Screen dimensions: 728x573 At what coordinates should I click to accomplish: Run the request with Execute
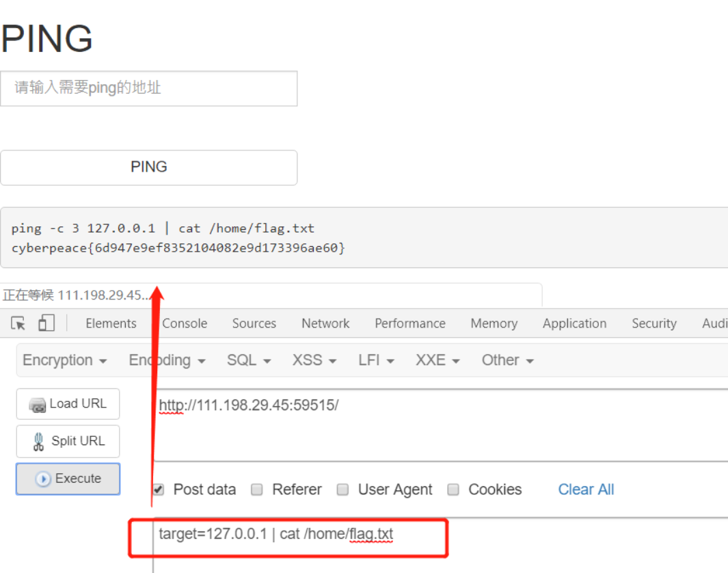tap(68, 479)
